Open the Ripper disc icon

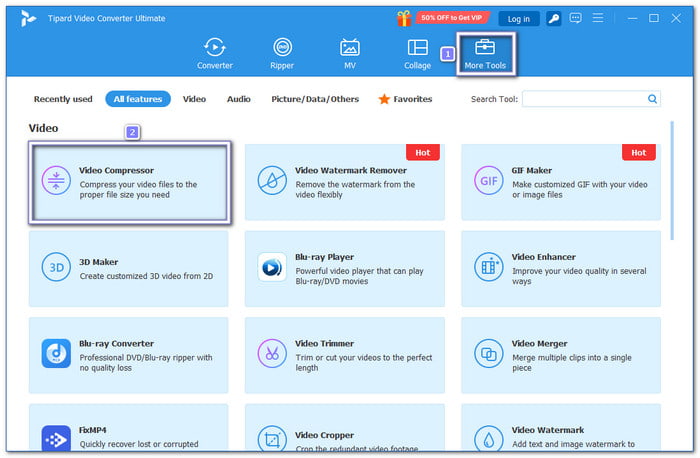[282, 47]
